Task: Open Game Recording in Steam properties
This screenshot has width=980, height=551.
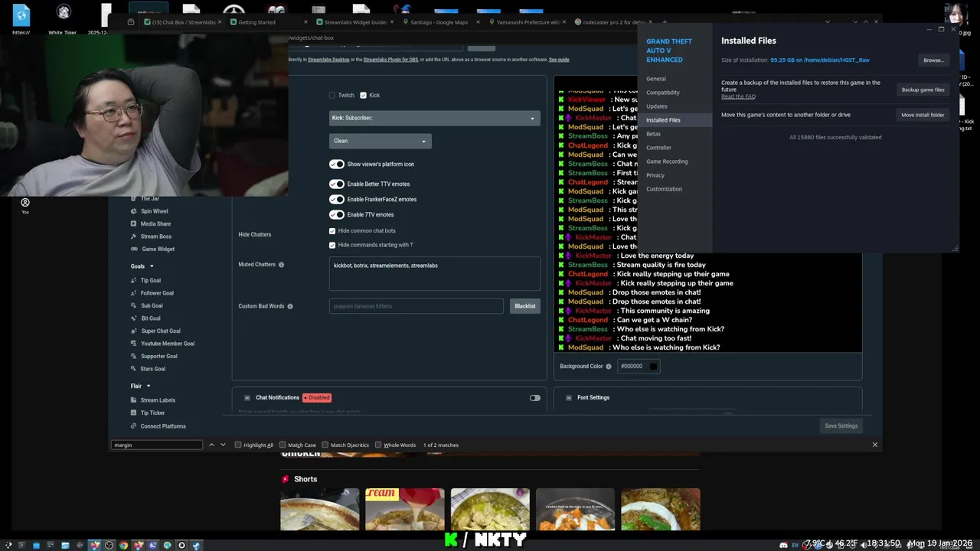Action: 667,161
